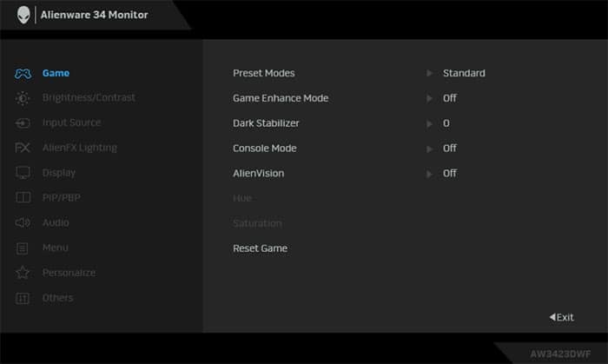Viewport: 608px width, 364px height.
Task: Select the Brightness/Contrast sun icon
Action: pyautogui.click(x=23, y=98)
